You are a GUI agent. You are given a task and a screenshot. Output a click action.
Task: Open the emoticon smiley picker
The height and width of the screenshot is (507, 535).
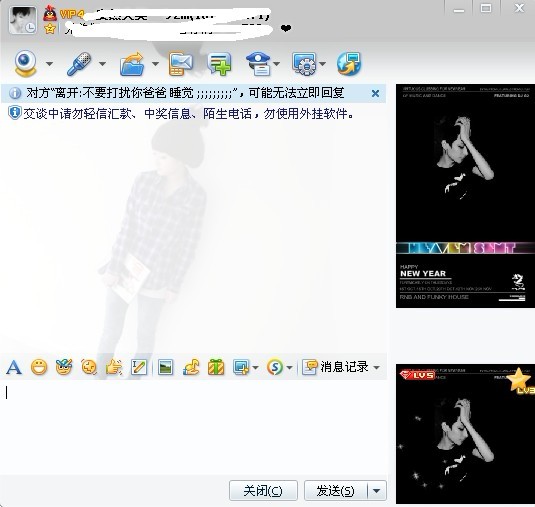point(39,367)
